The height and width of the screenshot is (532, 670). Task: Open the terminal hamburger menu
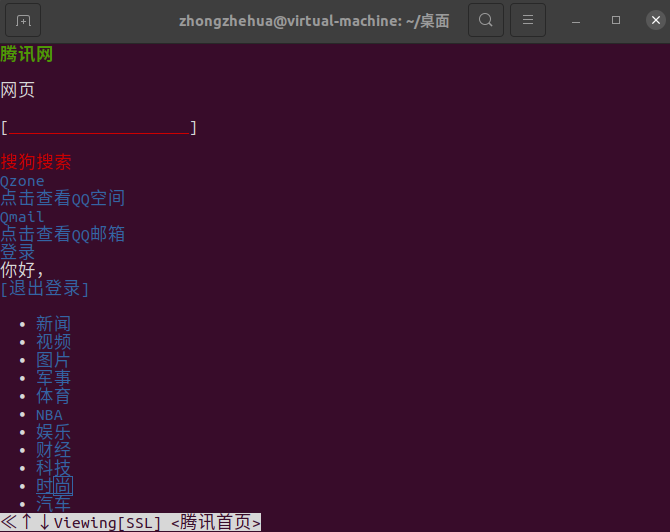coord(528,20)
